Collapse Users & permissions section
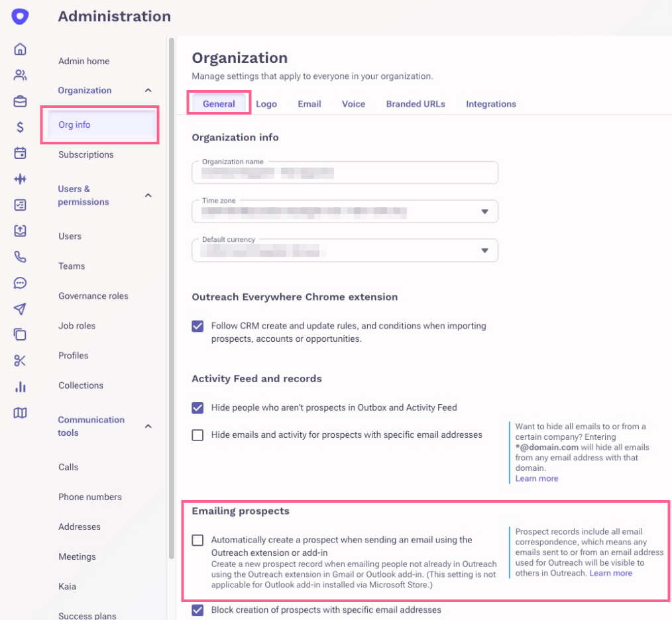672x620 pixels. pyautogui.click(x=148, y=195)
